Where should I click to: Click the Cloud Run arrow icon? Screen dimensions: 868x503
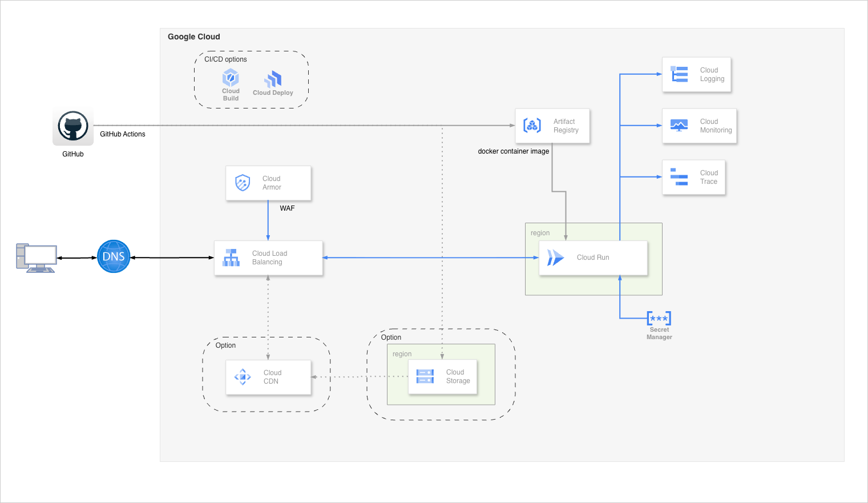555,257
